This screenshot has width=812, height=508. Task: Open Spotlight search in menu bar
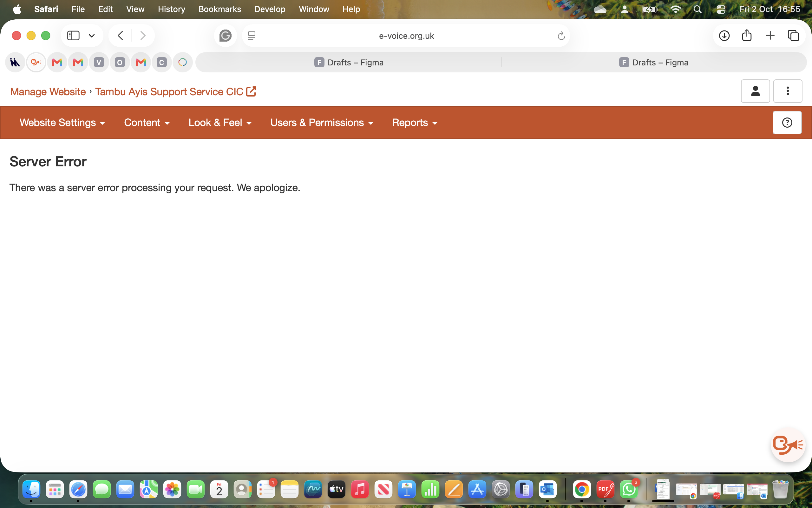(x=697, y=9)
